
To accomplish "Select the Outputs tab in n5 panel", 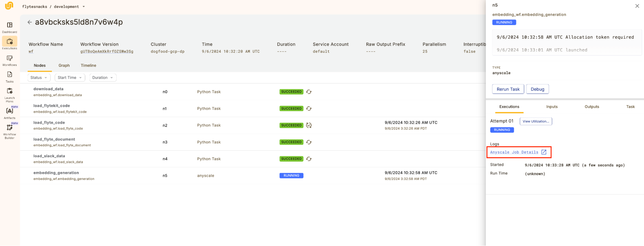I will [592, 107].
